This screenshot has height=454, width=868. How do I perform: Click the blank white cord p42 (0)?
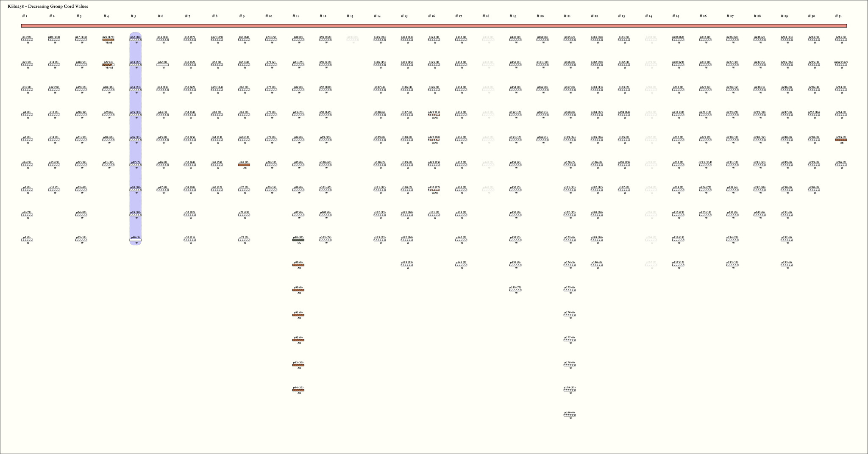click(x=163, y=65)
